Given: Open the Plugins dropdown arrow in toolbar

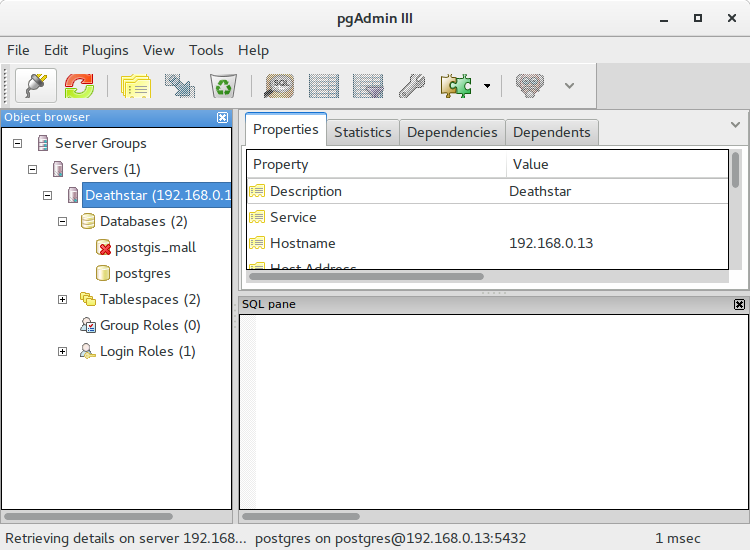Looking at the screenshot, I should [487, 86].
